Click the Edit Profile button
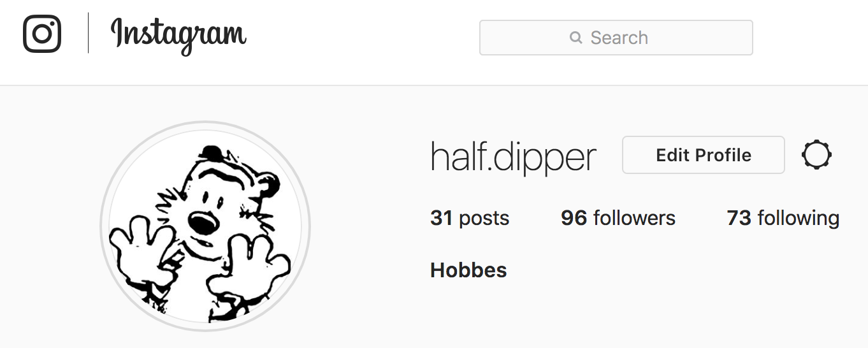Screen dimensions: 868x348 pyautogui.click(x=704, y=155)
